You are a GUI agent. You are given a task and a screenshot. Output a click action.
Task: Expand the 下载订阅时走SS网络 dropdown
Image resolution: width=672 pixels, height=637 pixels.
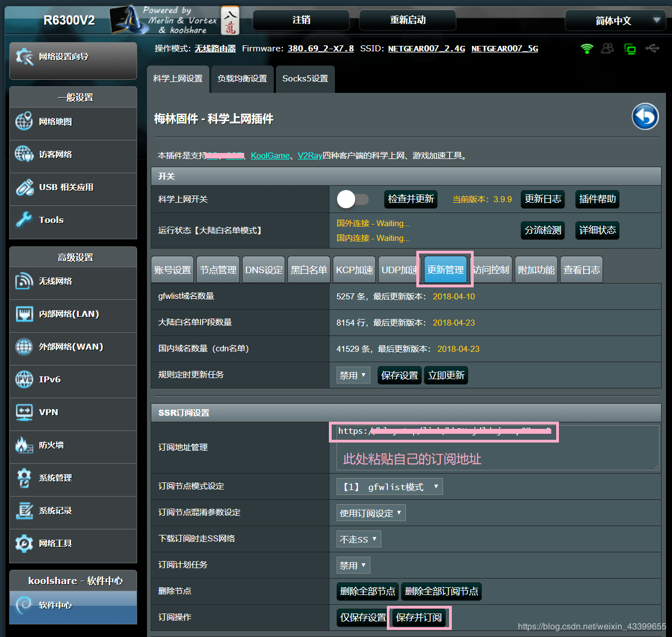pos(358,539)
